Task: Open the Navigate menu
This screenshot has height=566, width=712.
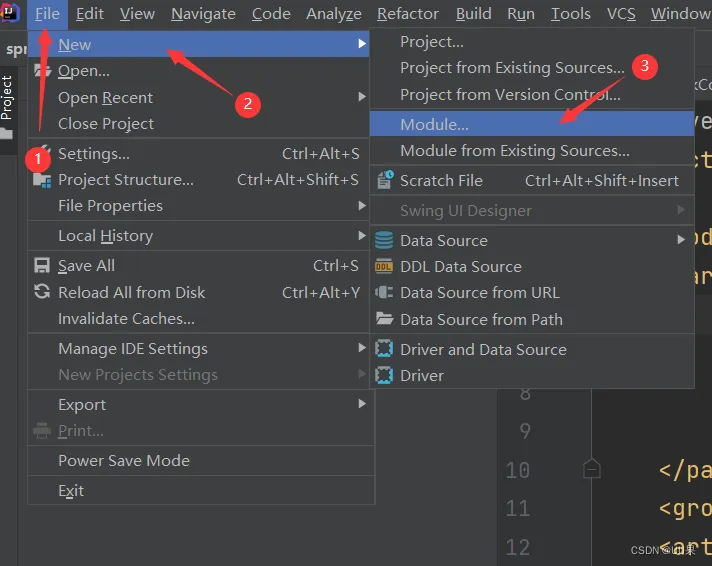Action: (x=203, y=14)
